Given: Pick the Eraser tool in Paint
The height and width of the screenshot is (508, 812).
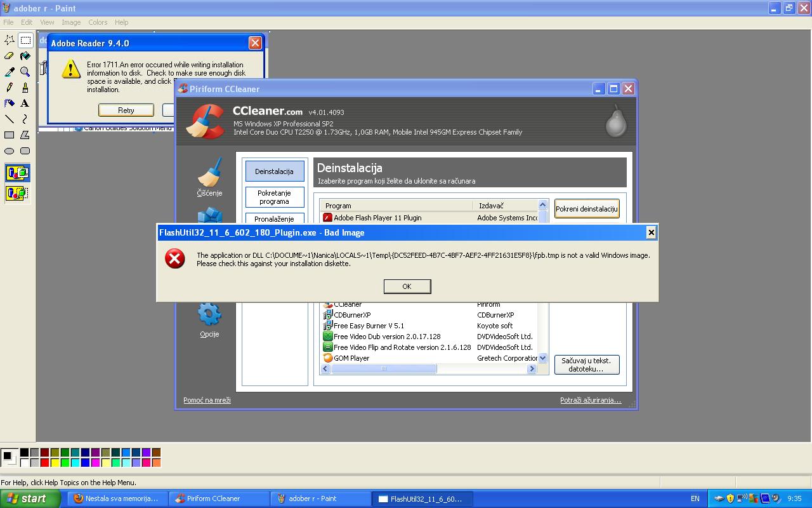Looking at the screenshot, I should pos(10,56).
